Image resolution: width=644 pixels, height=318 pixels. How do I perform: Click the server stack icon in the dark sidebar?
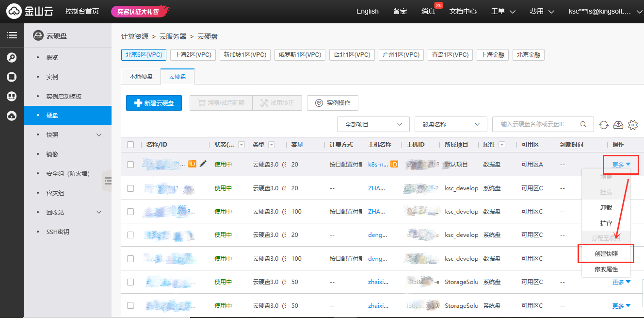click(12, 77)
